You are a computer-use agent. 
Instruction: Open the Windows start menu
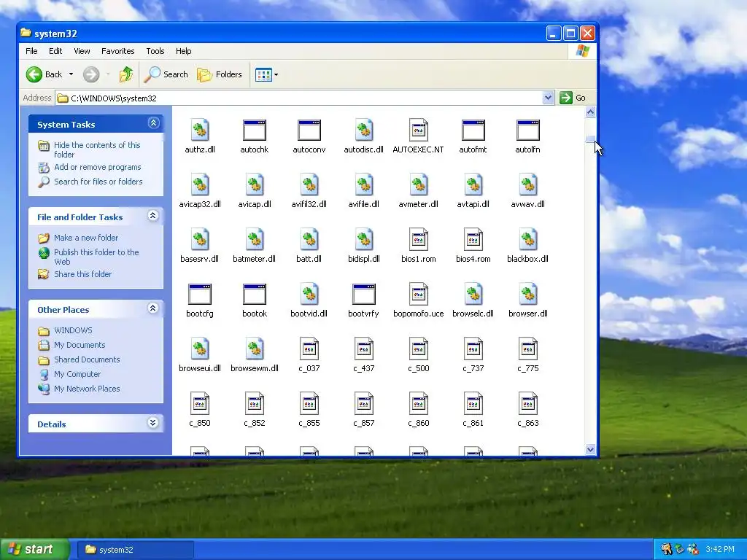(x=34, y=550)
